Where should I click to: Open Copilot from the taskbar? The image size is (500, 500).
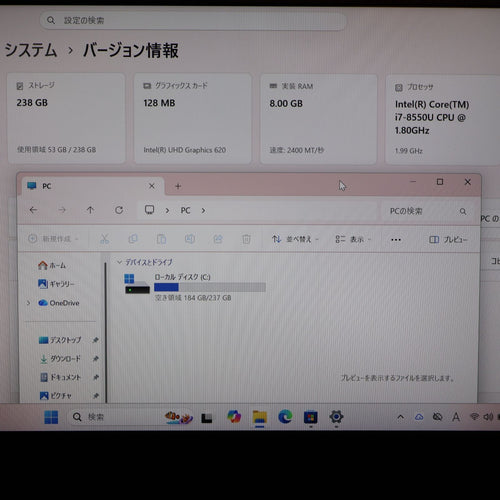pos(234,417)
